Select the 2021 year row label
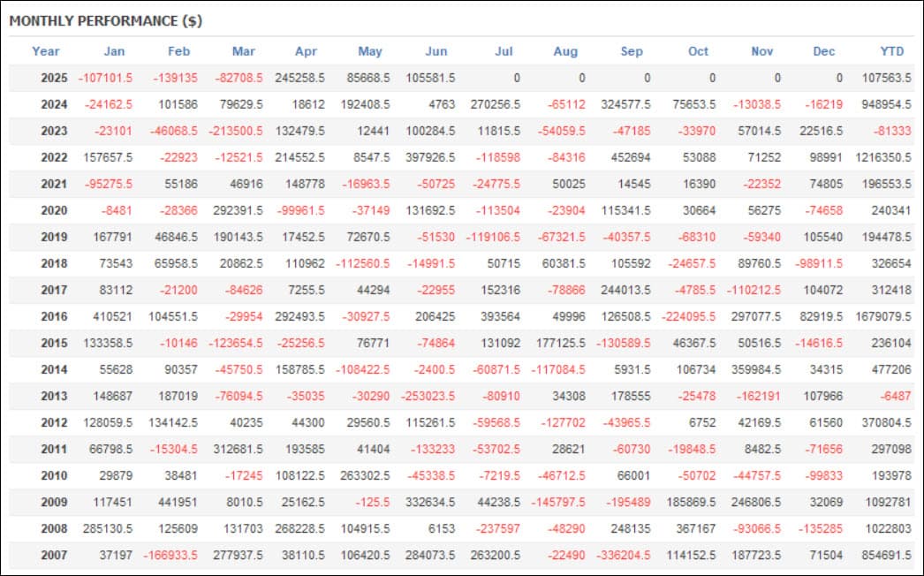924x576 pixels. click(54, 184)
